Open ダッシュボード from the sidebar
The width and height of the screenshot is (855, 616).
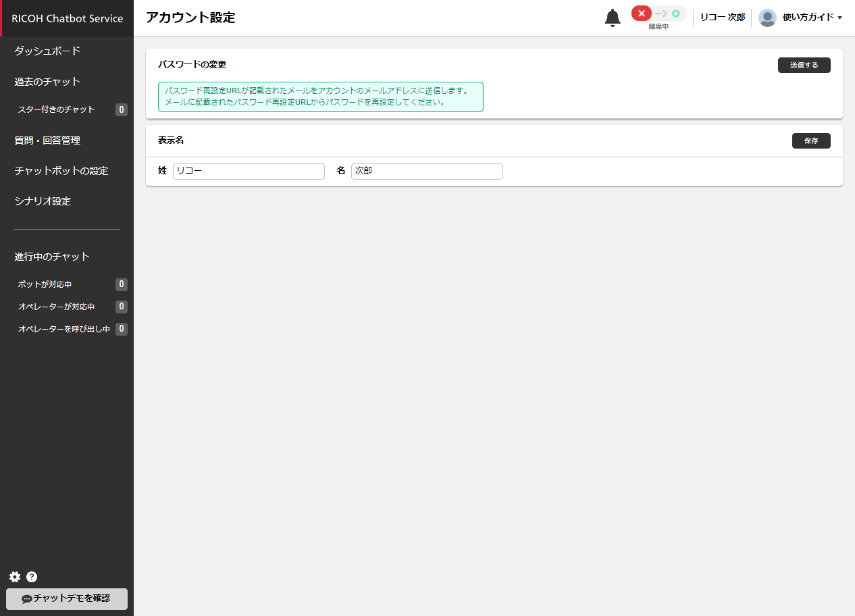point(47,51)
